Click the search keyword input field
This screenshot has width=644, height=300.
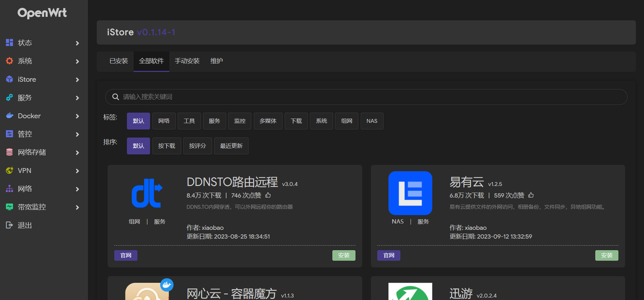(x=313, y=97)
